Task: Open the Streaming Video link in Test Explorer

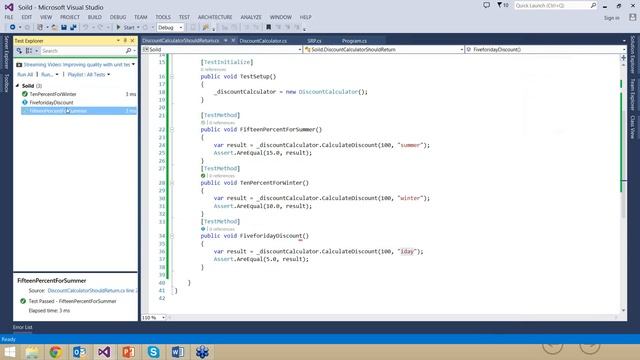Action: click(77, 64)
